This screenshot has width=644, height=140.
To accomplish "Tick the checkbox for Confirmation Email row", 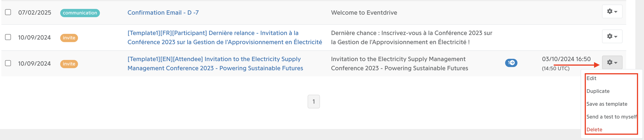I will coord(8,12).
